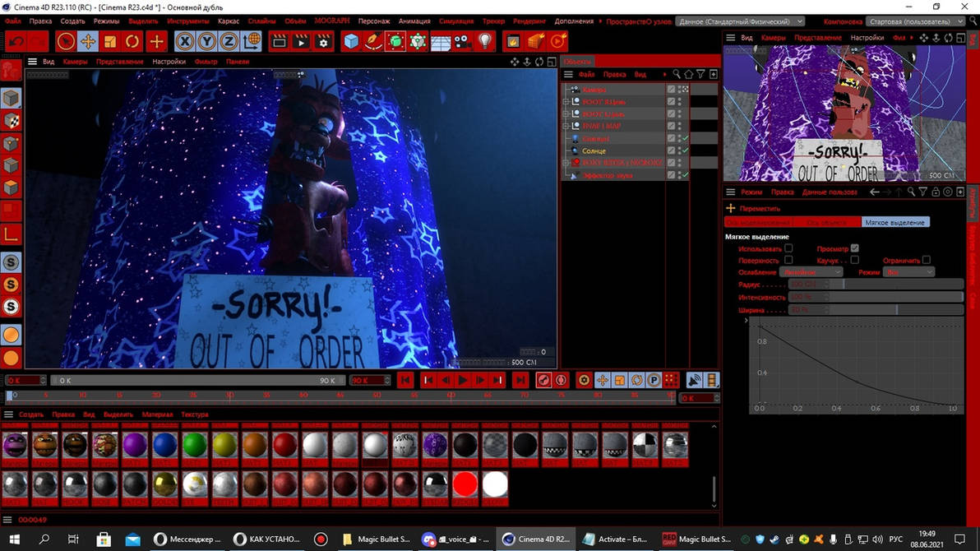Viewport: 980px width, 551px height.
Task: Open render settings with the clapperboard gear icon
Action: [323, 42]
